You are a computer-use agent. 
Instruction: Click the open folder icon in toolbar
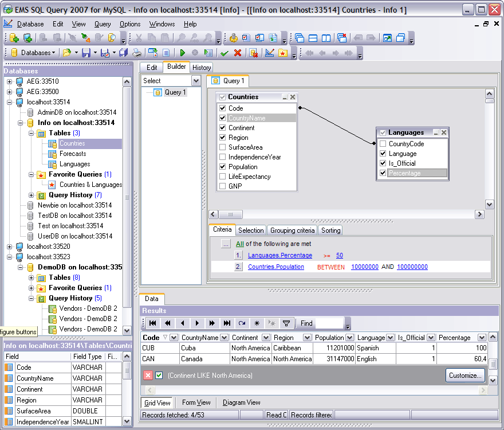pyautogui.click(x=67, y=53)
